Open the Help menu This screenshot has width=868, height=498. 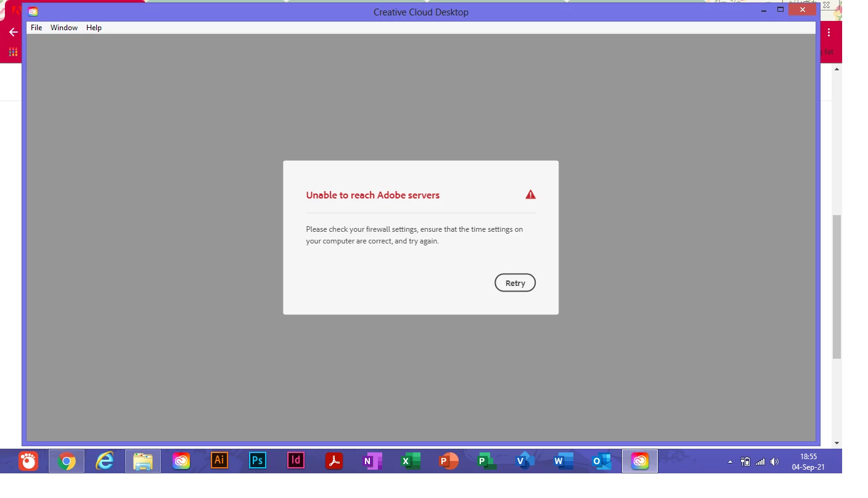point(94,28)
